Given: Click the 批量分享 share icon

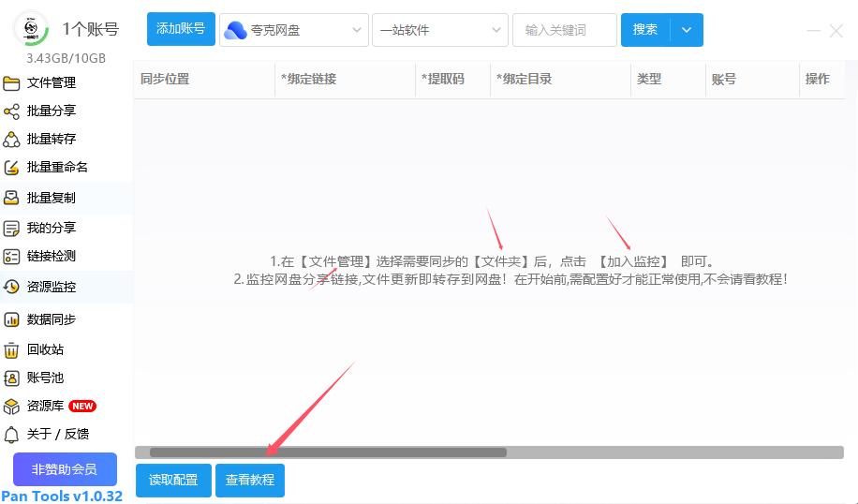Looking at the screenshot, I should click(x=11, y=111).
